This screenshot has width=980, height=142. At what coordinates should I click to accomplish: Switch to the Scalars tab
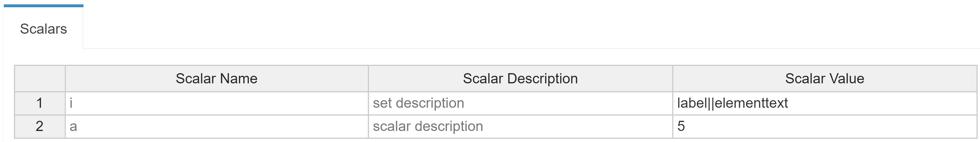43,29
